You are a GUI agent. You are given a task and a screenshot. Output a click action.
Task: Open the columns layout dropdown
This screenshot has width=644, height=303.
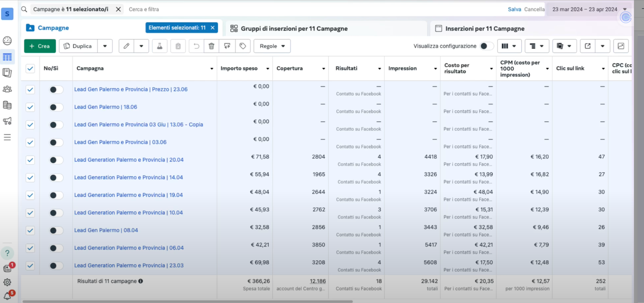point(509,46)
